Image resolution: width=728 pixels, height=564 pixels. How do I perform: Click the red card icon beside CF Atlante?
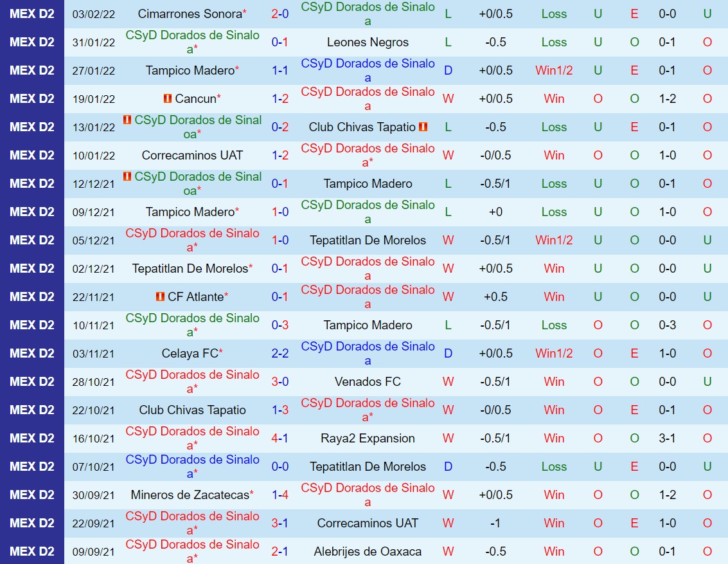(x=160, y=296)
